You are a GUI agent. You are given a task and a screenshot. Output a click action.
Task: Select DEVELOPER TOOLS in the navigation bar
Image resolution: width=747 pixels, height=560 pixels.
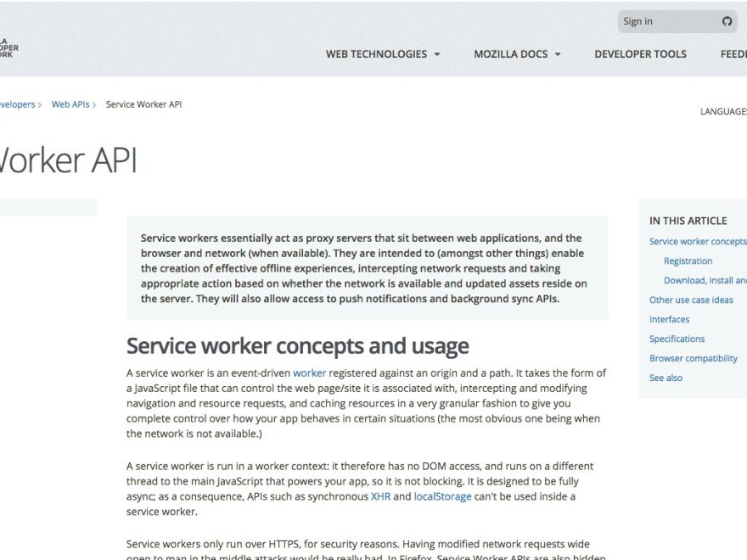(640, 53)
